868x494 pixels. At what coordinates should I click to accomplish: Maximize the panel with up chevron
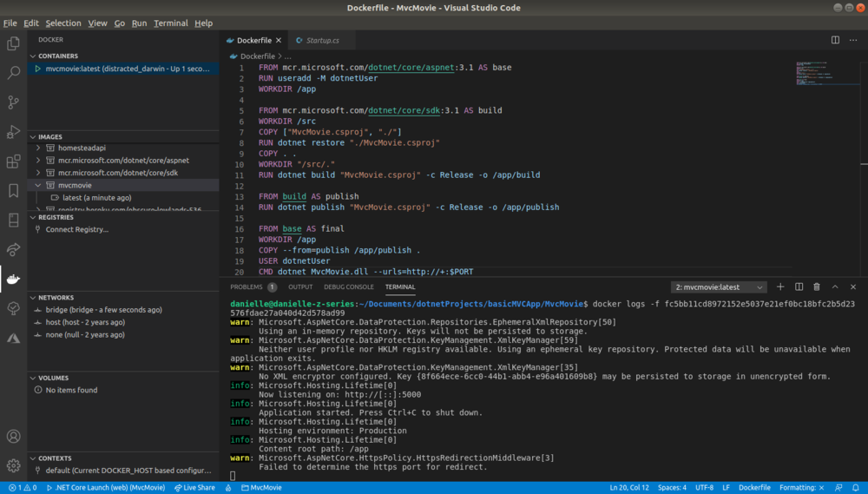[x=835, y=287]
